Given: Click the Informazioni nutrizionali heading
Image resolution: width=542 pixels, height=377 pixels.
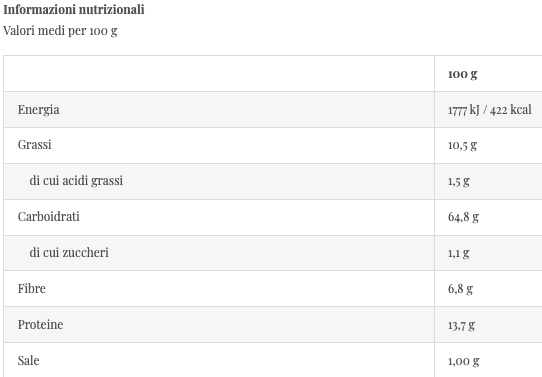Looking at the screenshot, I should tap(74, 10).
